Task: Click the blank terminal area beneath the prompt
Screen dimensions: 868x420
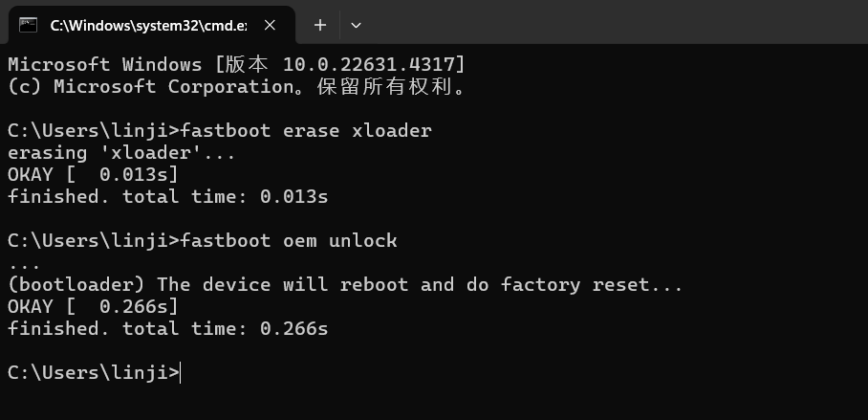Action: tap(434, 403)
